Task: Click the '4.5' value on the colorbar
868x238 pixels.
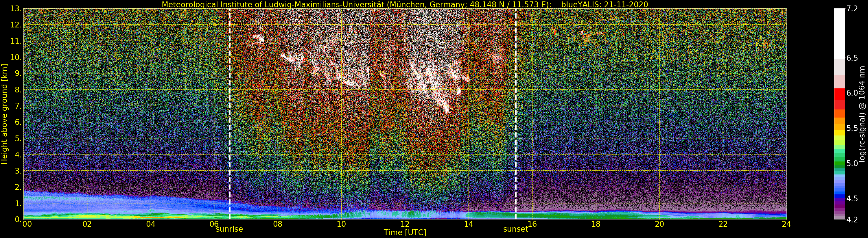Action: tap(852, 198)
